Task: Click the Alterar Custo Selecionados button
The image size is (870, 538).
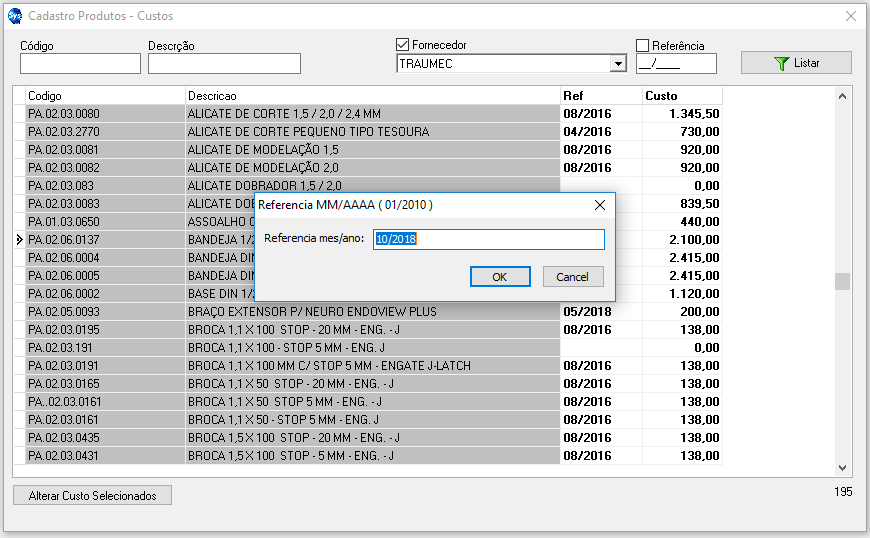Action: pyautogui.click(x=92, y=496)
